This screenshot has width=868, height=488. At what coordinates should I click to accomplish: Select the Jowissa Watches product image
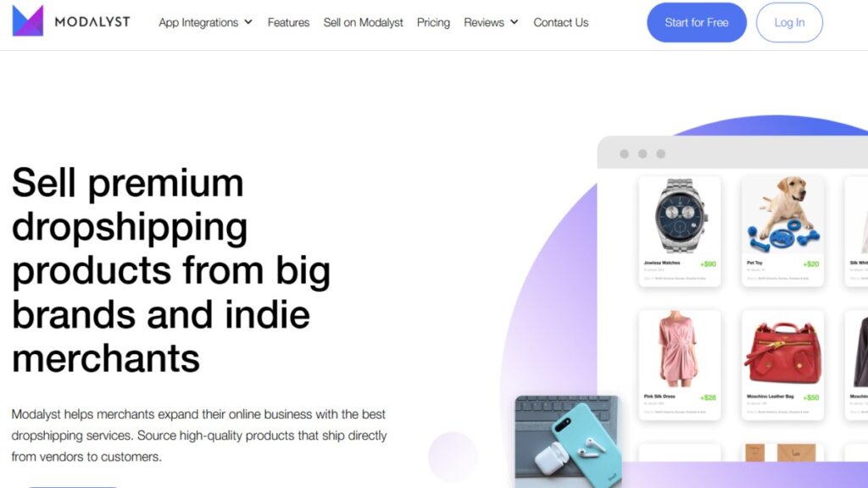pyautogui.click(x=680, y=216)
